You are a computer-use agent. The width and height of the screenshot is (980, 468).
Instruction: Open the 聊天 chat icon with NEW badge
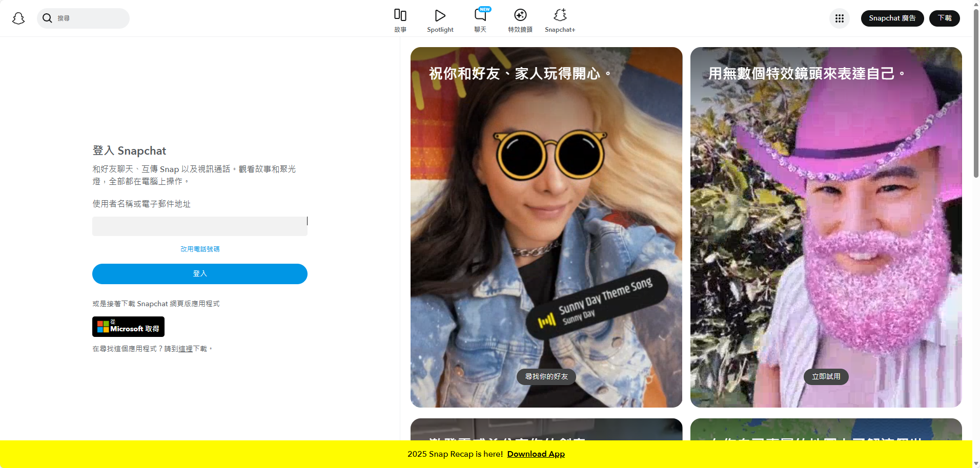pyautogui.click(x=480, y=15)
